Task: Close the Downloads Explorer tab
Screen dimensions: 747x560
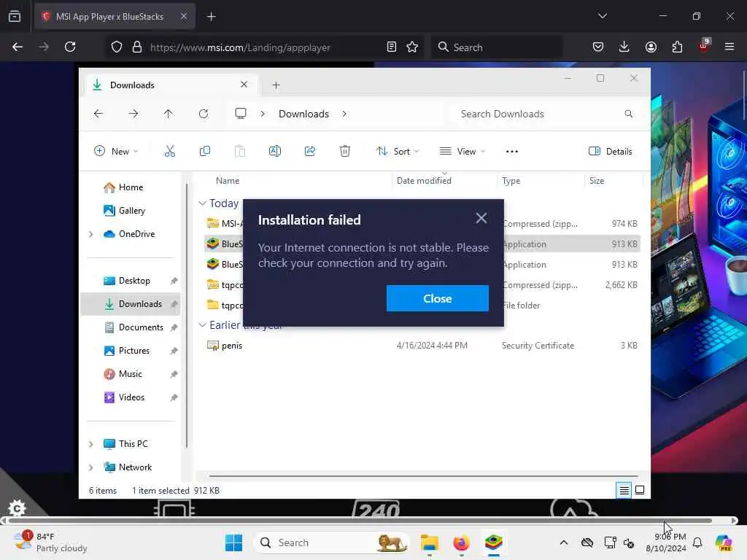Action: [x=244, y=85]
